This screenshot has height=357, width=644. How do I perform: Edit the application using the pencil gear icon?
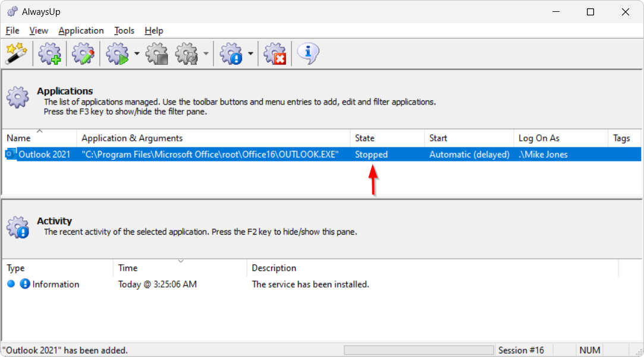pyautogui.click(x=83, y=53)
